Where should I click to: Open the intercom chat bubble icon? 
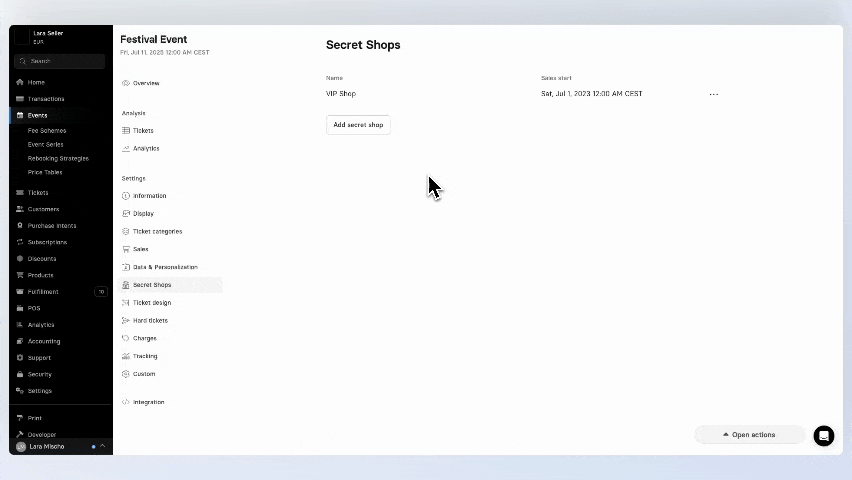pos(823,435)
